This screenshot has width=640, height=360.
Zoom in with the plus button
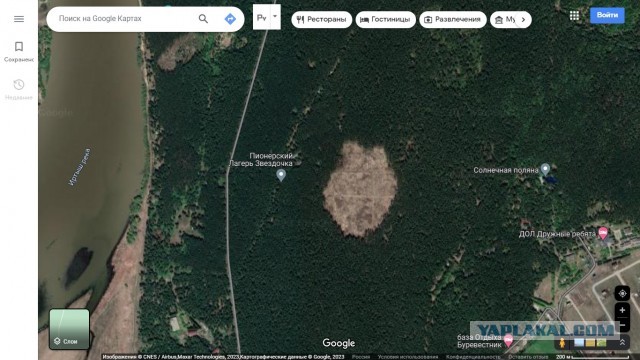coord(622,310)
